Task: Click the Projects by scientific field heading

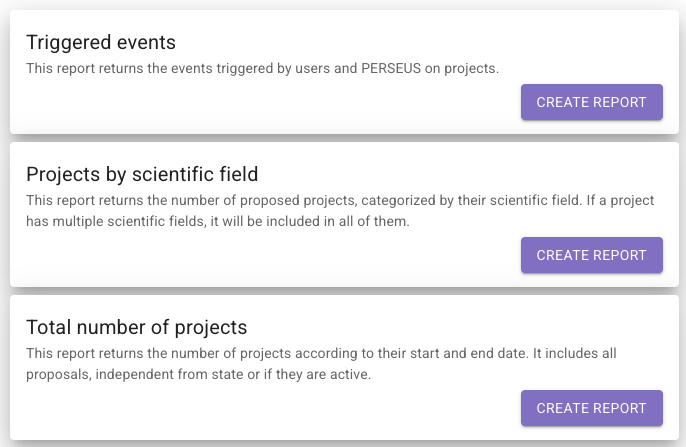Action: pyautogui.click(x=142, y=174)
